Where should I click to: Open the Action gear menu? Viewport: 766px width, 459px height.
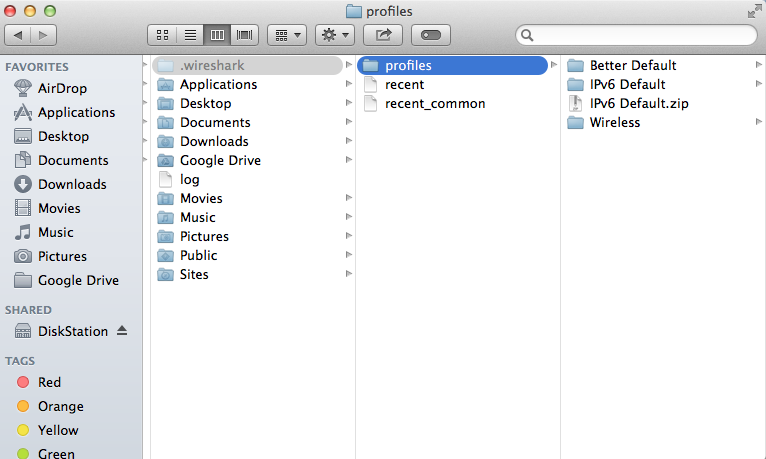pyautogui.click(x=335, y=35)
